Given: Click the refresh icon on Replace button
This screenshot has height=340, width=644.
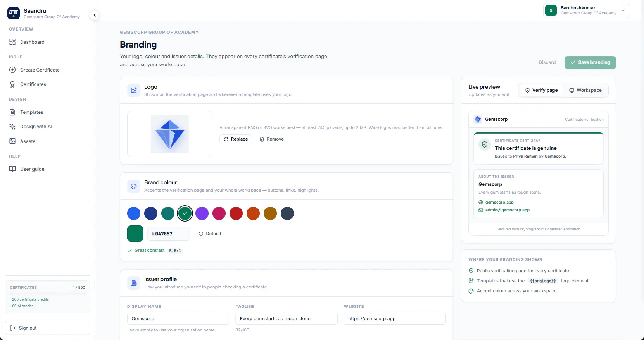Looking at the screenshot, I should click(x=226, y=139).
